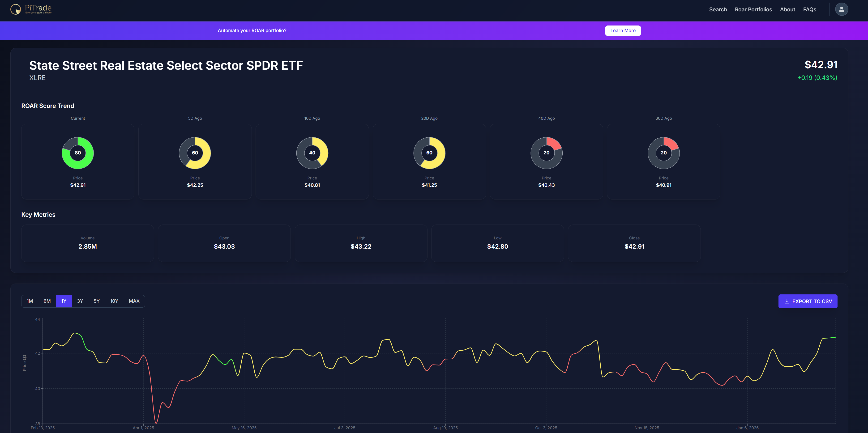Select the 3Y time range

tap(80, 301)
